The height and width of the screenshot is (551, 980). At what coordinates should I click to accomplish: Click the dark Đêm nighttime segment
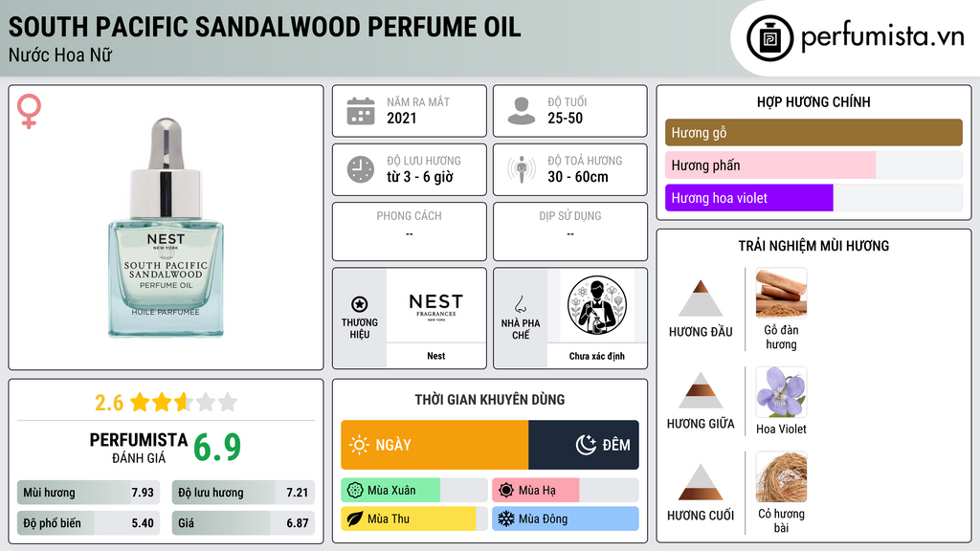pyautogui.click(x=584, y=445)
